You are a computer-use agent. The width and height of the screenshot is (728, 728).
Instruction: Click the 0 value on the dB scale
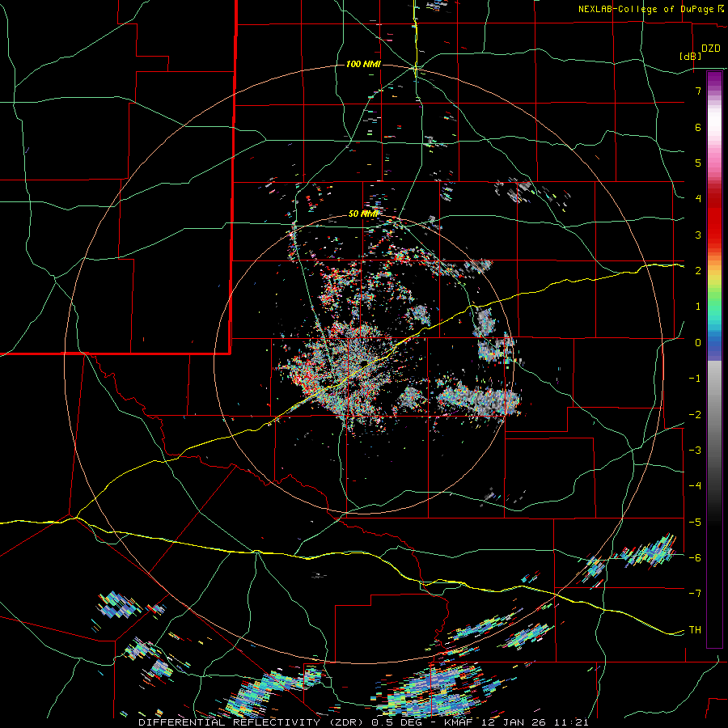tap(698, 343)
